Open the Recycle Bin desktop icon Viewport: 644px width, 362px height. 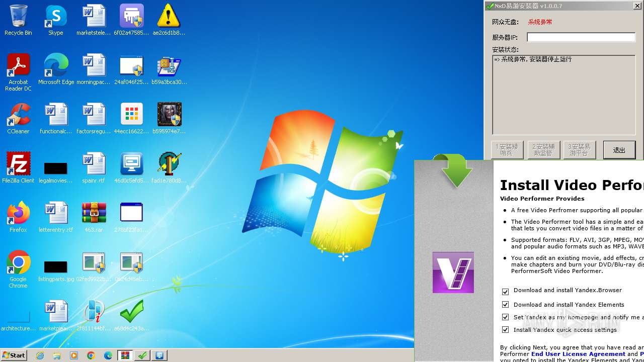pos(18,20)
